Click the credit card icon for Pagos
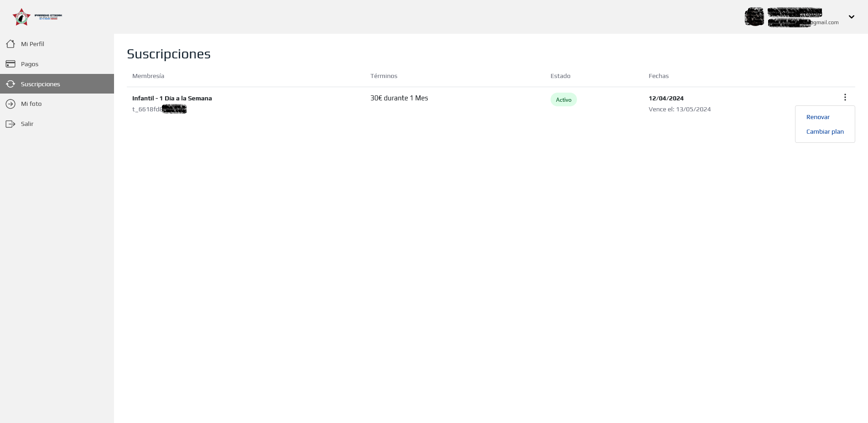The width and height of the screenshot is (868, 423). coord(10,64)
